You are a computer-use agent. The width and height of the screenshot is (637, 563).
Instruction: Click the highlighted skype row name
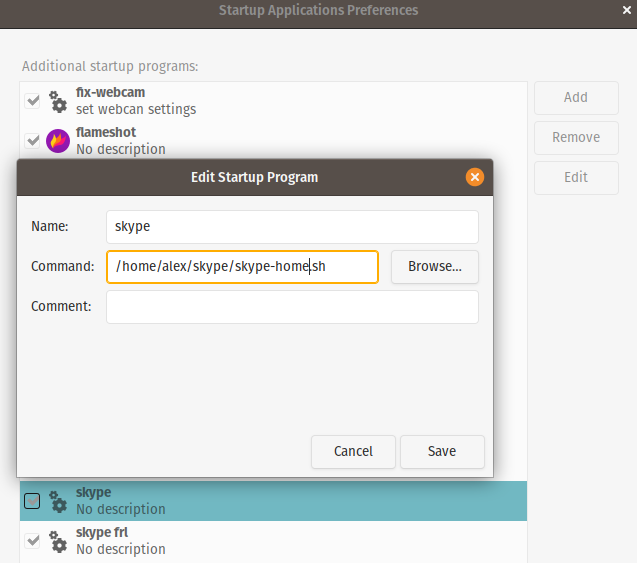93,492
